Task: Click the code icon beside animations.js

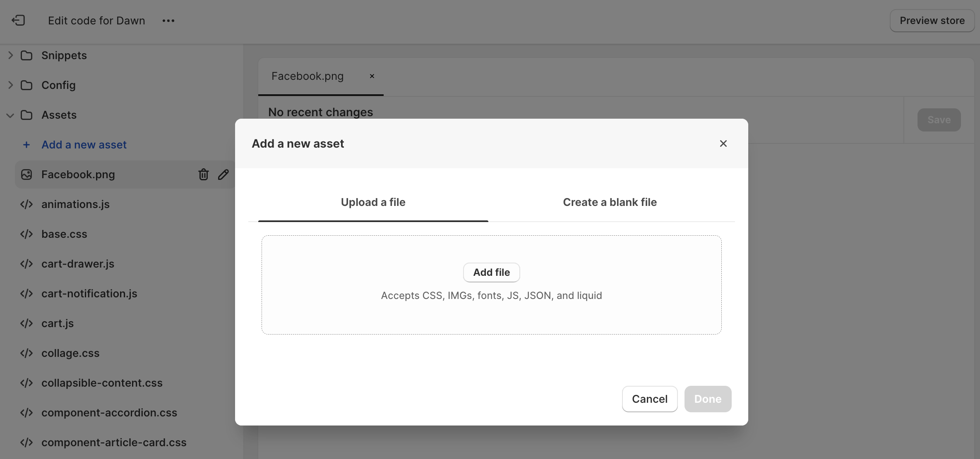Action: point(26,204)
